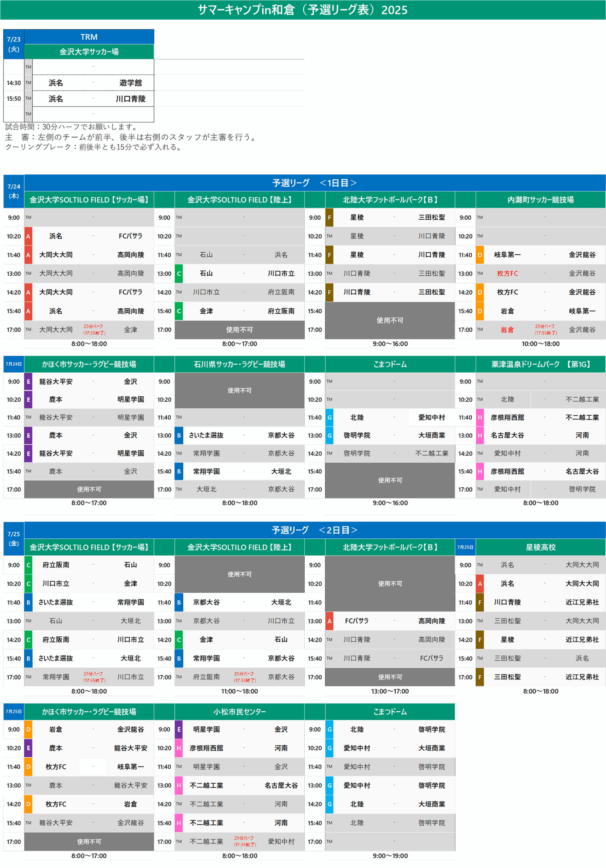The height and width of the screenshot is (868, 606).
Task: Select 大垣北 in the 15:40 常翔学園 match, day one
Action: (281, 471)
